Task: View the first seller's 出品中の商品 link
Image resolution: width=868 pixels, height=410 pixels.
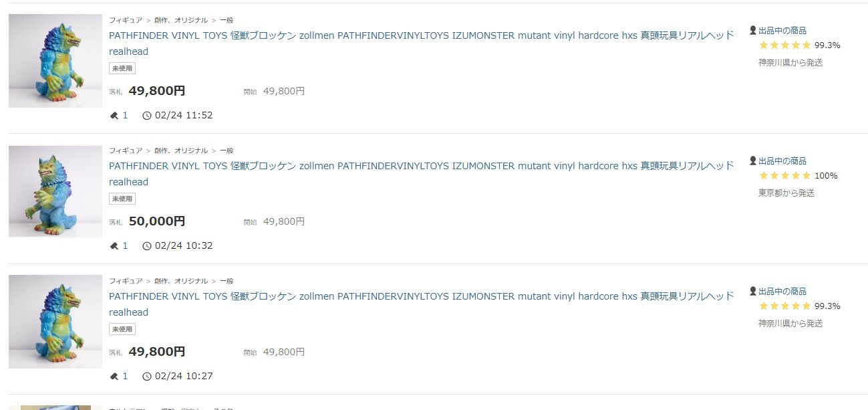Action: click(782, 30)
